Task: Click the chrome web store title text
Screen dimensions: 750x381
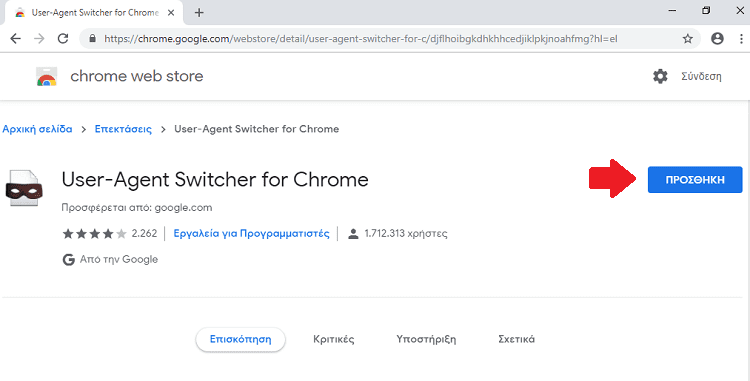Action: pos(137,76)
